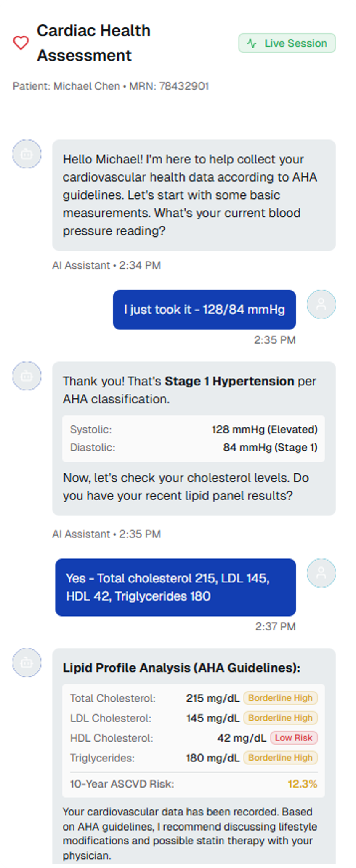Click the patient name and MRN line

(x=111, y=86)
